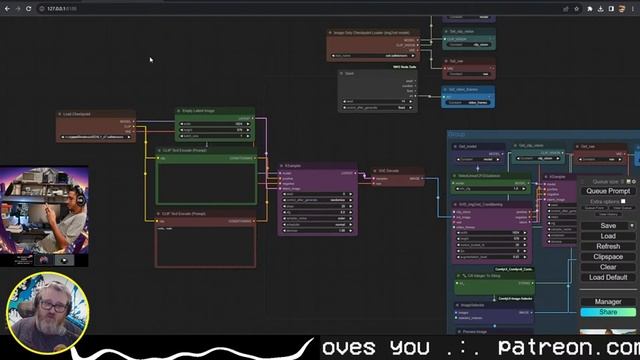Viewport: 640px width, 360px height.
Task: Open the ComfyUI Manager button
Action: click(608, 302)
